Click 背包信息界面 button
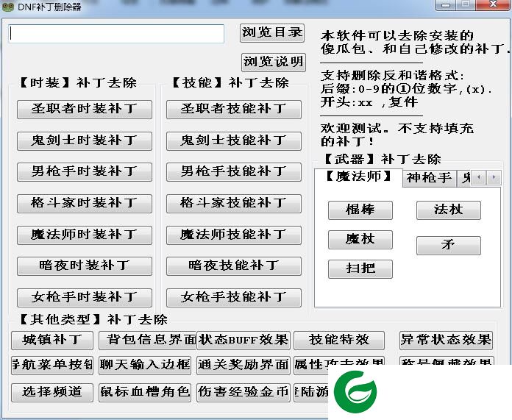Viewport: 512px width, 420px height. 148,341
